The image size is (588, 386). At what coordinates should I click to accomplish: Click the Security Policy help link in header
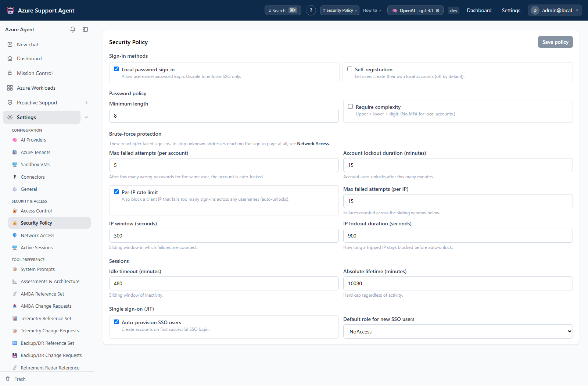pyautogui.click(x=340, y=10)
